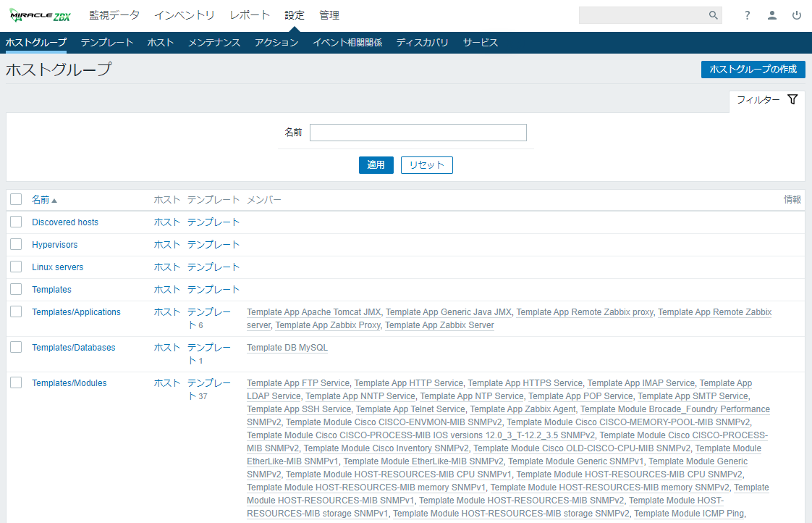Click the ホストグループの作成 button
Screen dimensions: 812x523
coord(753,70)
